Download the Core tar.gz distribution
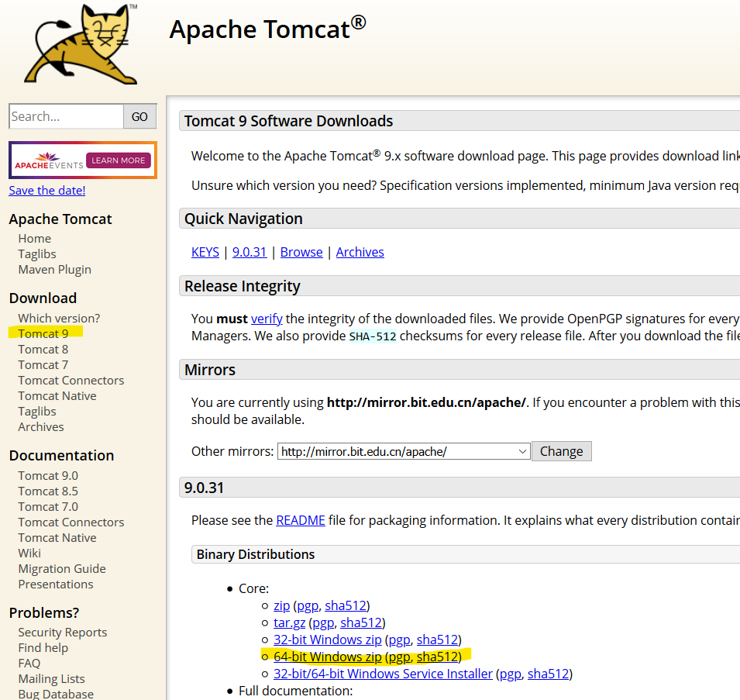The width and height of the screenshot is (740, 700). pyautogui.click(x=290, y=623)
